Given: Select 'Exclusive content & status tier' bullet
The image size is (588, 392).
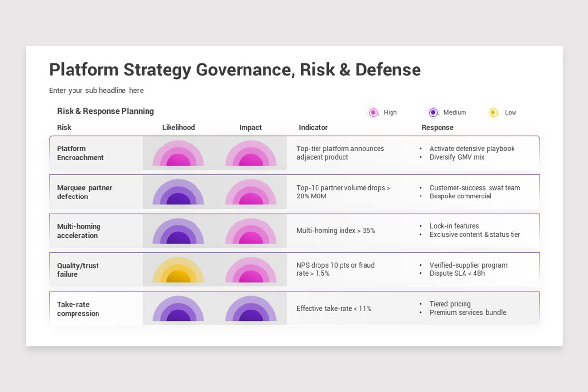Looking at the screenshot, I should pos(475,234).
